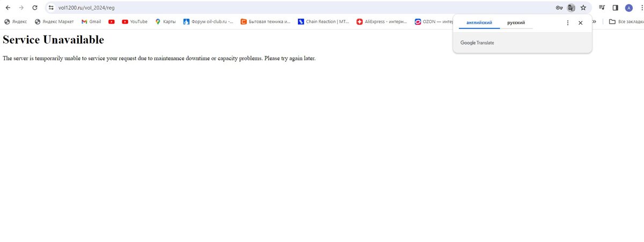Close the Google Translate popup
The width and height of the screenshot is (644, 242).
click(x=580, y=23)
